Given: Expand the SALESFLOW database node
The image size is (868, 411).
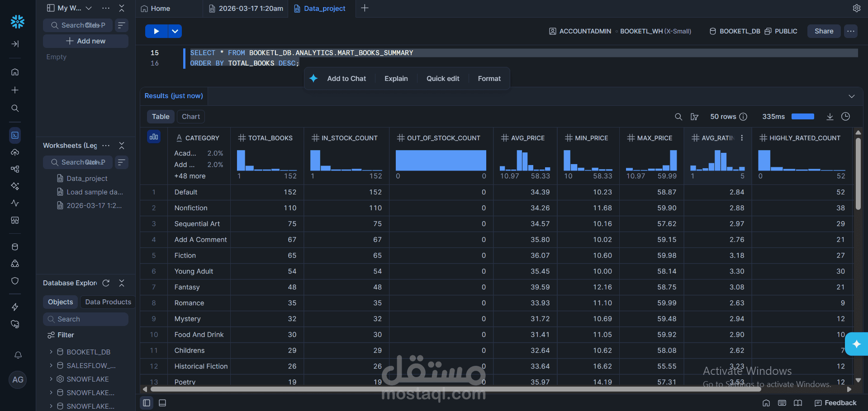Looking at the screenshot, I should 51,365.
